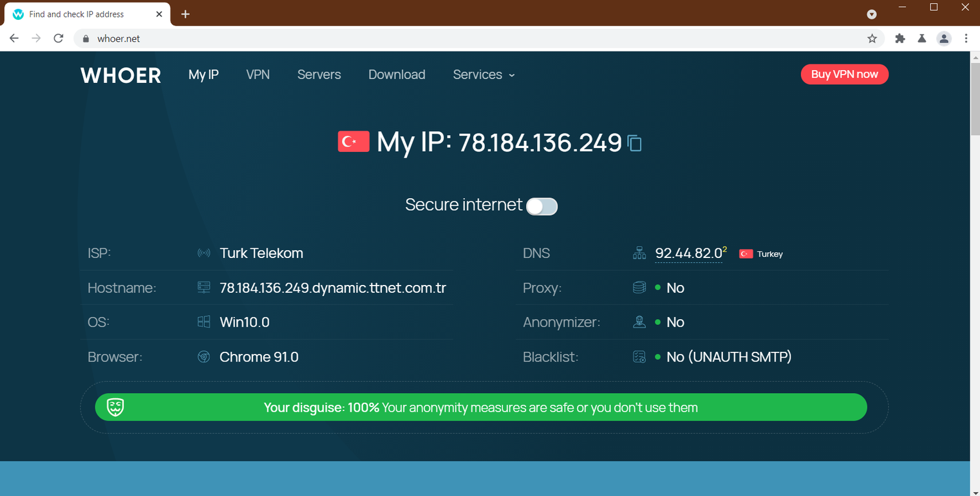Viewport: 980px width, 496px height.
Task: Click the Turkish flag beside My IP
Action: [353, 142]
